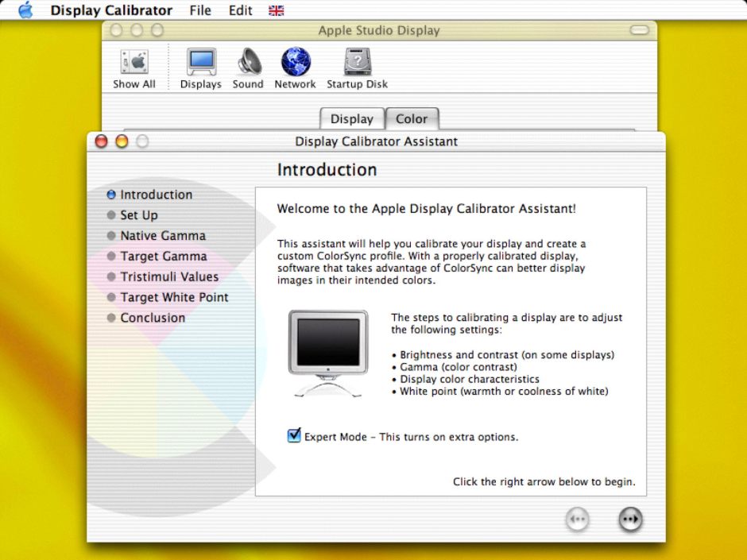Click the Apple Studio Display window title
747x560 pixels.
[379, 30]
